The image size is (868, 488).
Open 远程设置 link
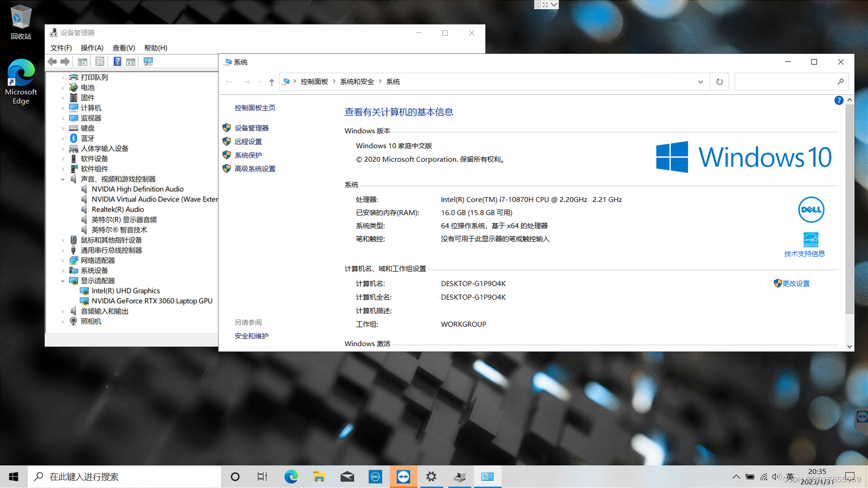248,142
